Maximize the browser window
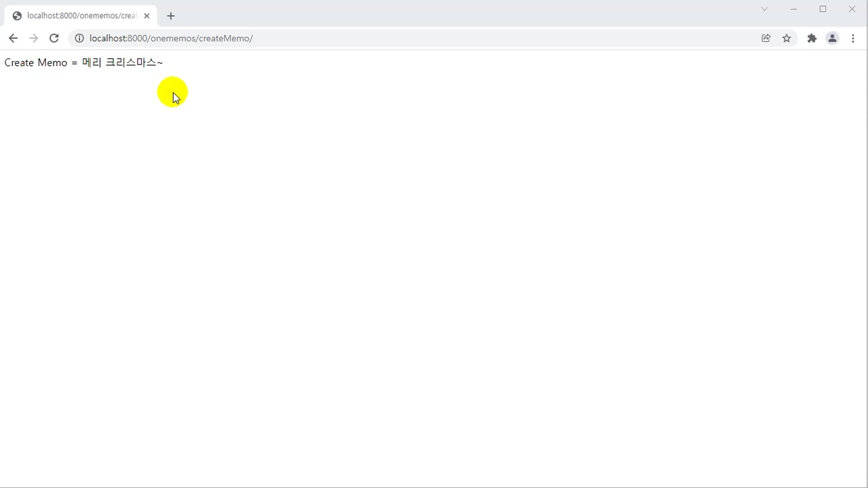The height and width of the screenshot is (488, 868). 823,9
